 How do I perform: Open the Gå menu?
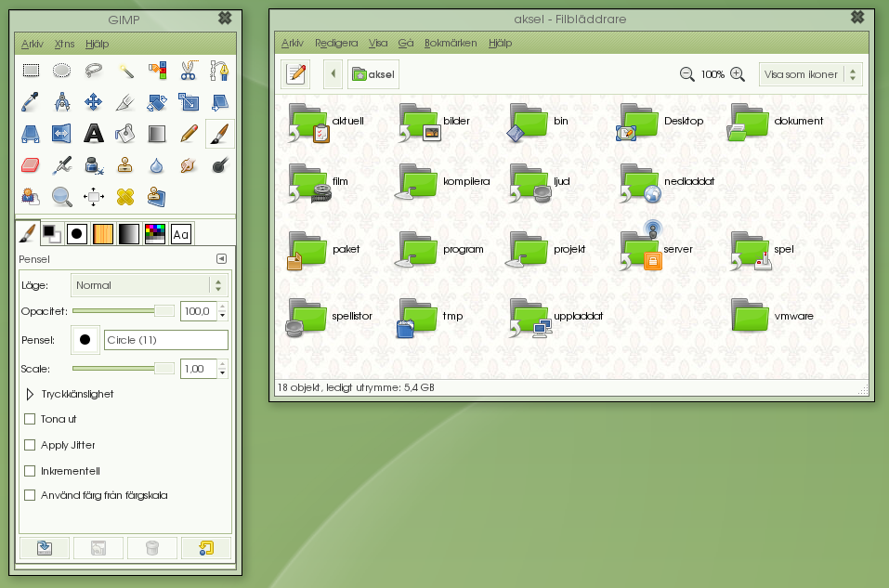[x=406, y=43]
